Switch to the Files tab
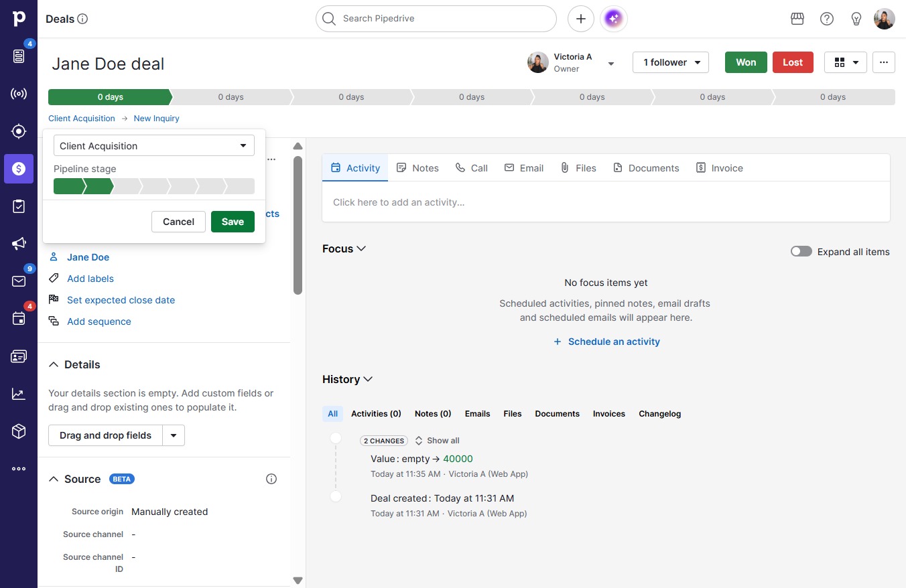Image resolution: width=906 pixels, height=588 pixels. [578, 168]
